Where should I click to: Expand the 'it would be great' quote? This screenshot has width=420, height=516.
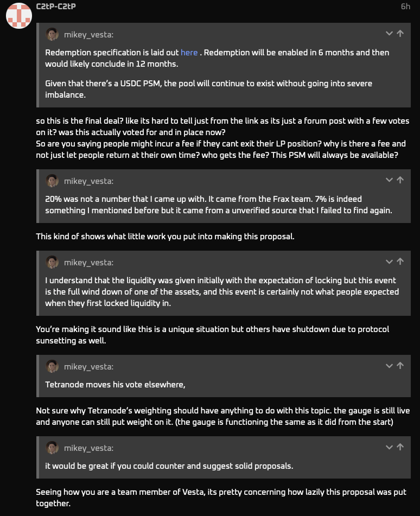(x=389, y=447)
